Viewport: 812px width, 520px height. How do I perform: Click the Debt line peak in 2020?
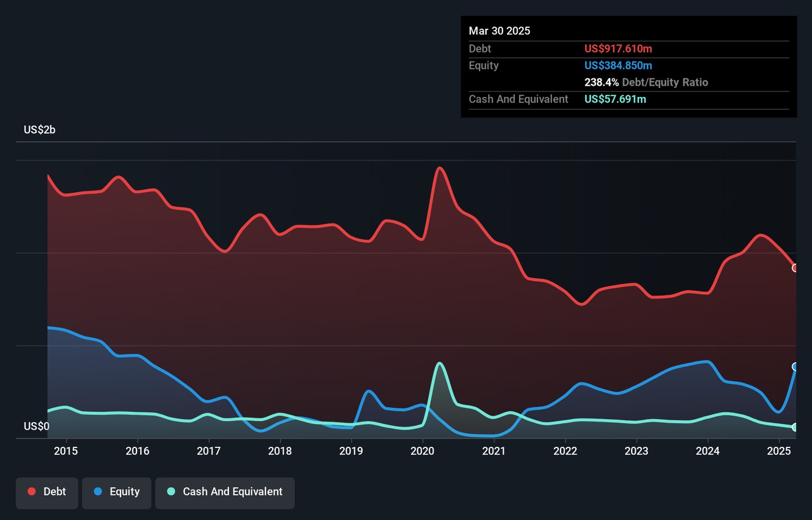point(440,168)
